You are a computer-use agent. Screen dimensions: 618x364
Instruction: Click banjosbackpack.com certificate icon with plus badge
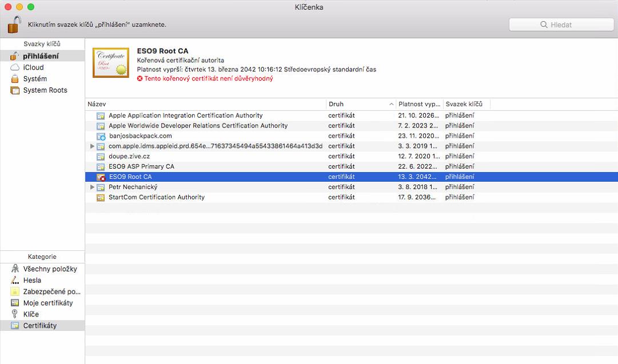click(x=101, y=137)
